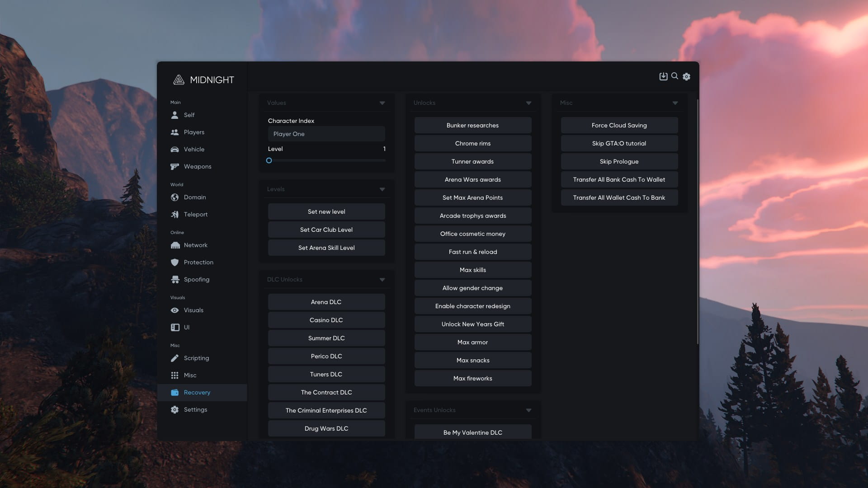Open the Protection shield icon
Screen dimensions: 868x488
pos(175,263)
